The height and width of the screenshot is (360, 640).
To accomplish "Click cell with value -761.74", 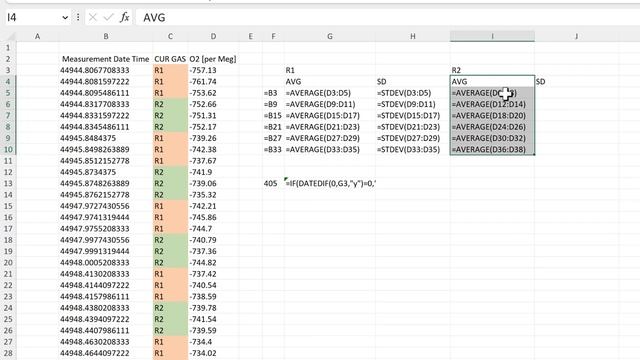I will [x=213, y=82].
